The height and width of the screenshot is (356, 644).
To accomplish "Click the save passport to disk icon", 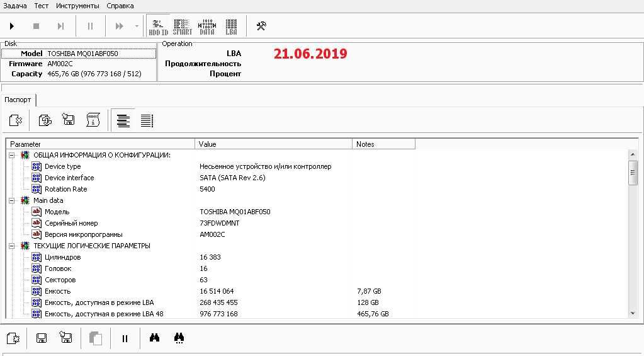I will (x=68, y=120).
